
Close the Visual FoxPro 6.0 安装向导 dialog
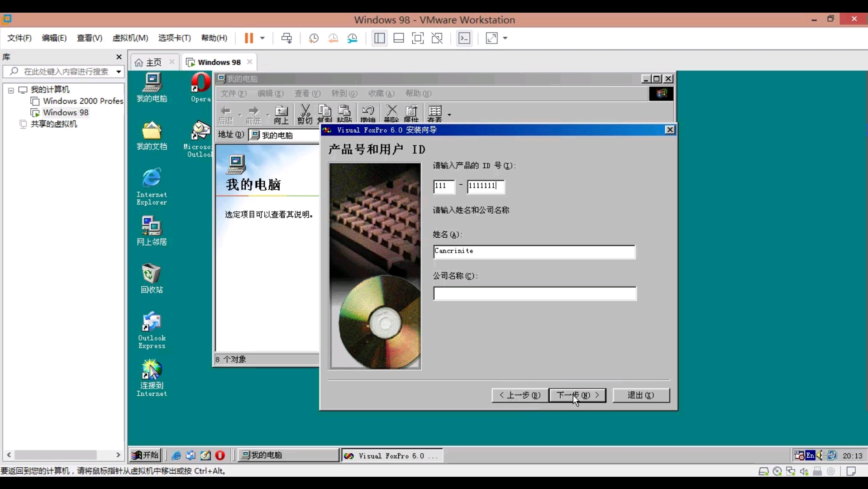pos(670,130)
